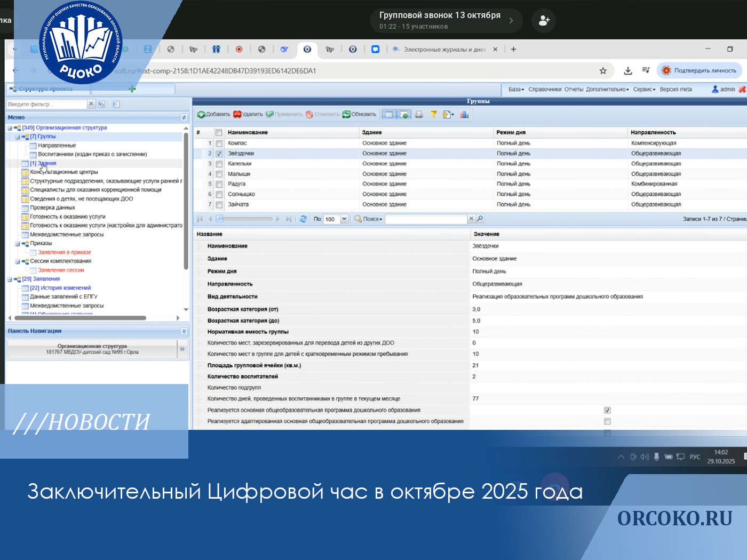Click the Удалить delete-record button
The image size is (747, 560).
pyautogui.click(x=248, y=114)
